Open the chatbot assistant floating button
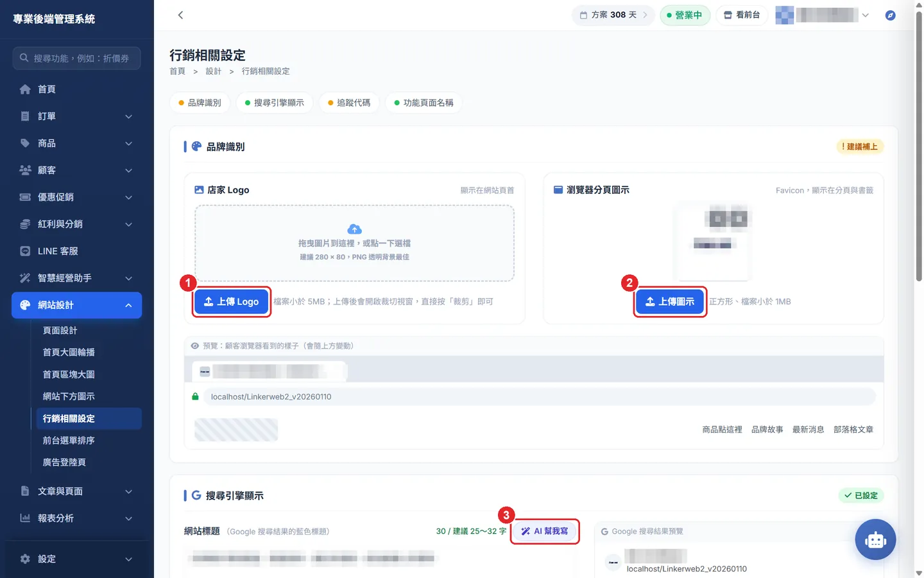 coord(875,539)
